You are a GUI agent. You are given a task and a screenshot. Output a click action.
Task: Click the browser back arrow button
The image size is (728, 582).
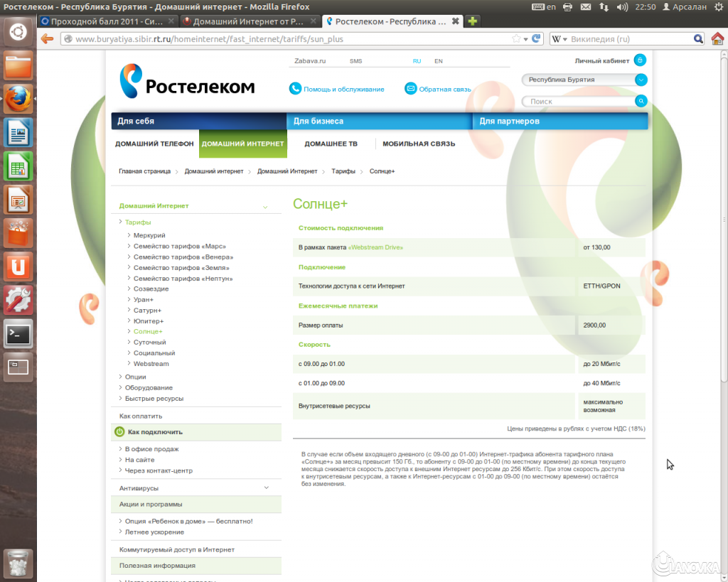coord(48,39)
